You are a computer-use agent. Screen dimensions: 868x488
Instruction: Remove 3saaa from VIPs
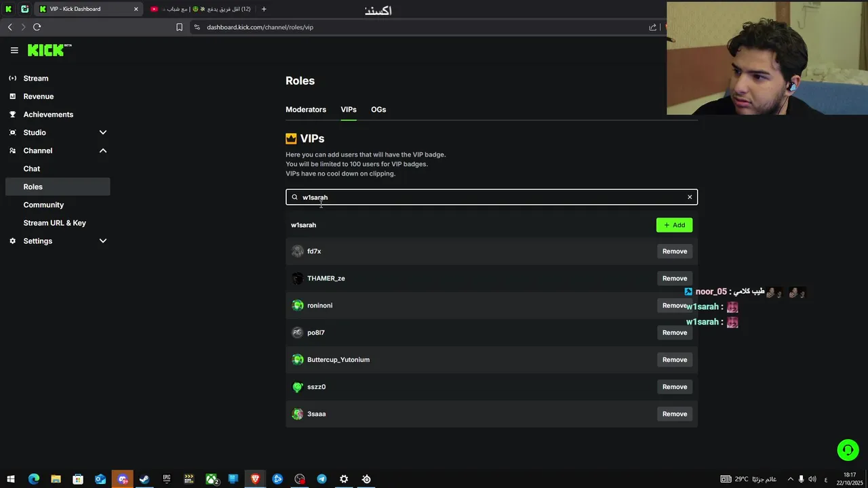tap(675, 414)
